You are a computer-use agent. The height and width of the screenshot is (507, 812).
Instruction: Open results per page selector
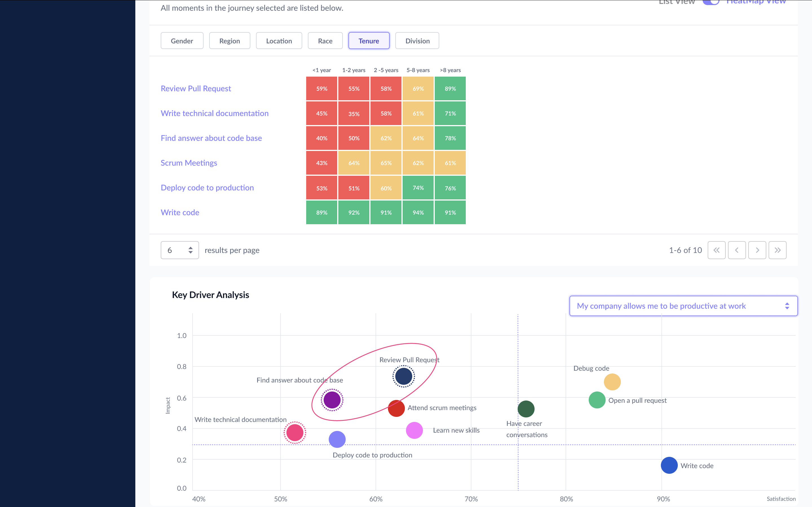[x=180, y=250]
